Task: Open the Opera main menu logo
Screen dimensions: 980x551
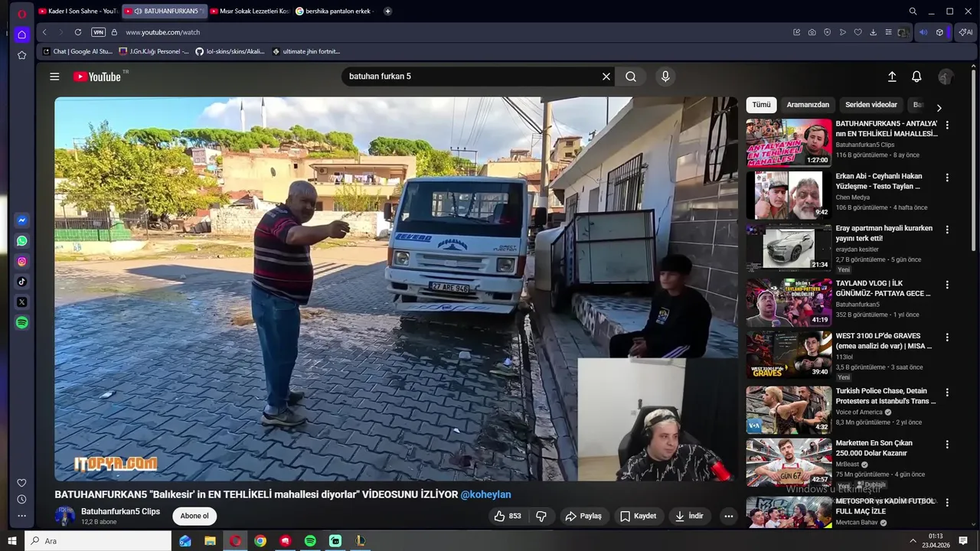Action: 21,13
